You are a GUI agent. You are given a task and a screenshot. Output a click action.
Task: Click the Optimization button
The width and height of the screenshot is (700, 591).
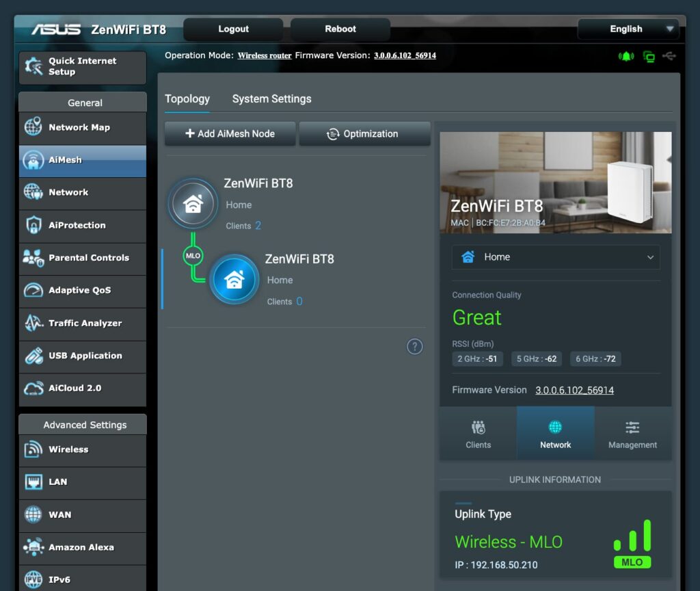coord(365,133)
